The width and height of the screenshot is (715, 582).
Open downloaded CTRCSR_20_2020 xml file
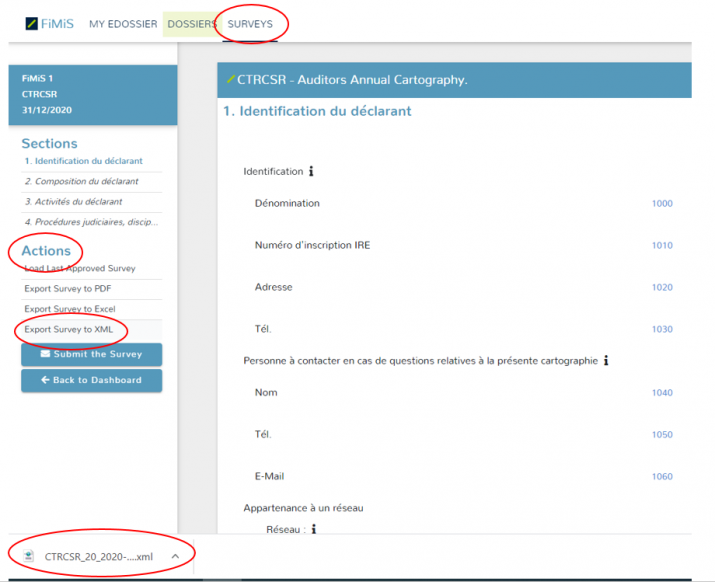point(98,556)
